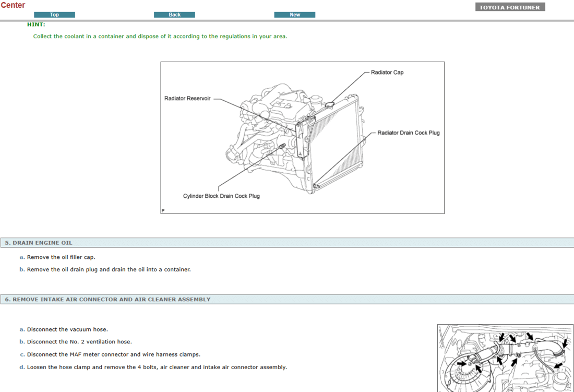Screen dimensions: 574x392
Task: Click the Top navigation button
Action: tap(54, 15)
